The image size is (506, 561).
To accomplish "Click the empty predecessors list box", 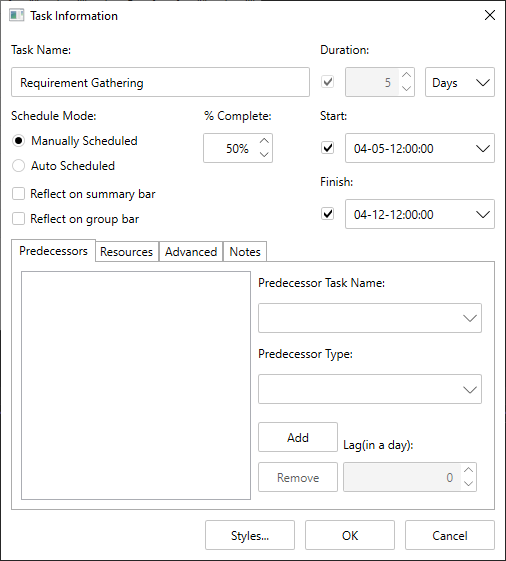I will click(x=136, y=385).
